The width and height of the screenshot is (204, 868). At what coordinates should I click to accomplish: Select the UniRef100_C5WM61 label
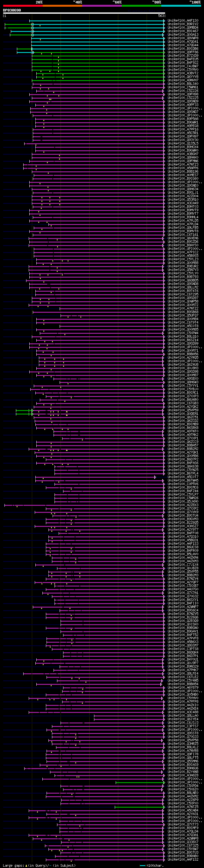(183, 87)
